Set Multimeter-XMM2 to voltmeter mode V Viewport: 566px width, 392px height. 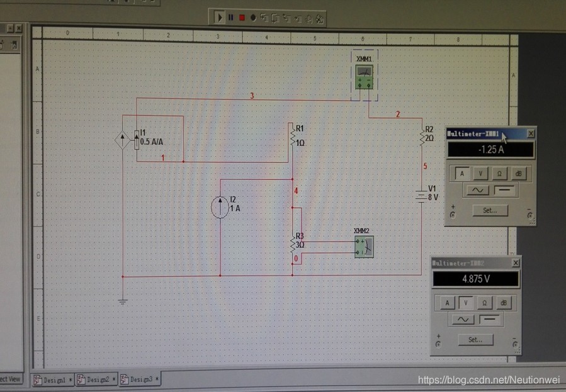[466, 303]
